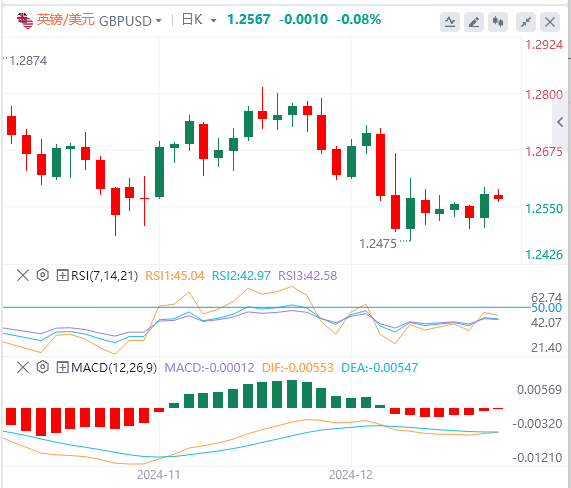Select the pencil drawing tool
The image size is (571, 488).
pyautogui.click(x=474, y=22)
